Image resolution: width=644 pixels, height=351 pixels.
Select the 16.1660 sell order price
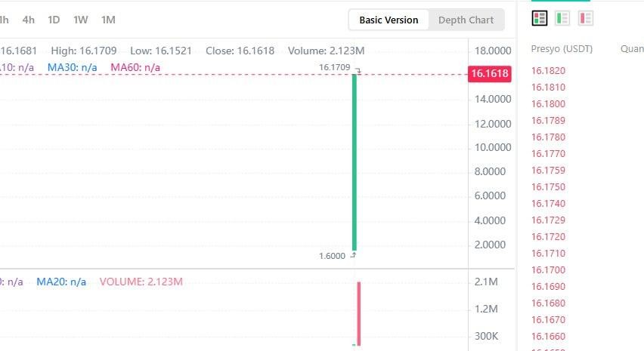tap(549, 337)
